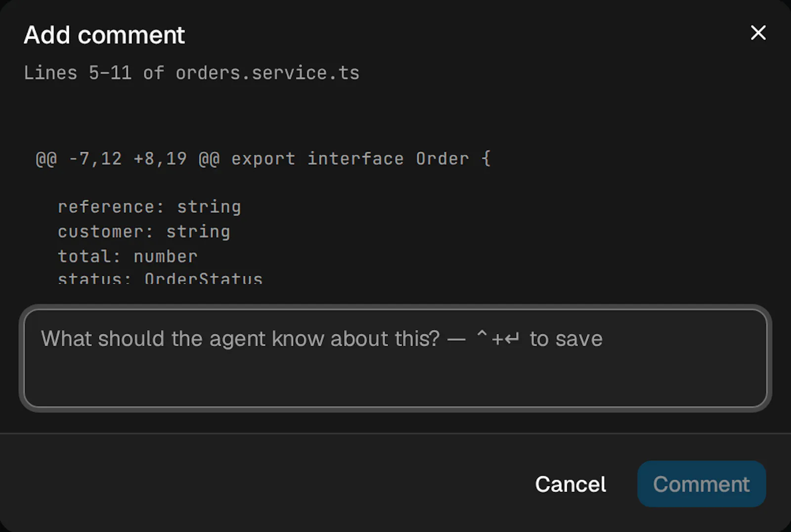Click the Cancel button

coord(571,484)
